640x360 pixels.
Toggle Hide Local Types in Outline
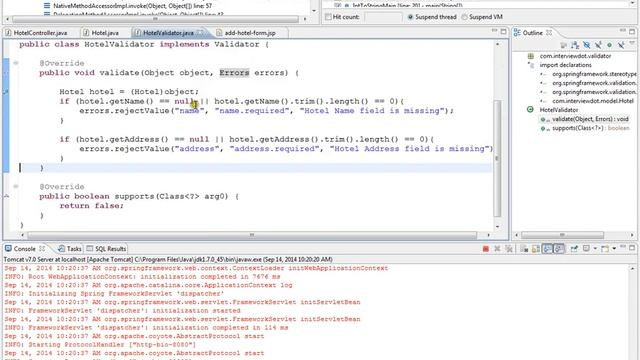click(x=621, y=45)
